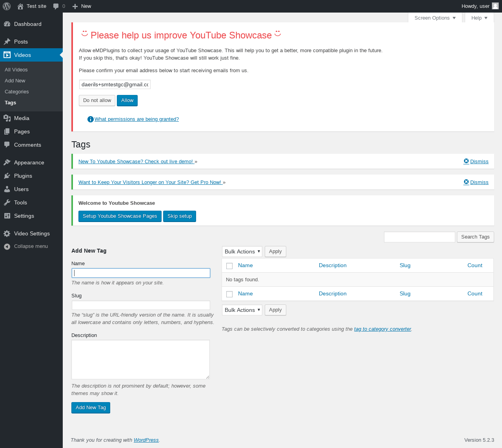Image resolution: width=502 pixels, height=448 pixels.
Task: Expand the Screen Options panel
Action: click(x=435, y=18)
